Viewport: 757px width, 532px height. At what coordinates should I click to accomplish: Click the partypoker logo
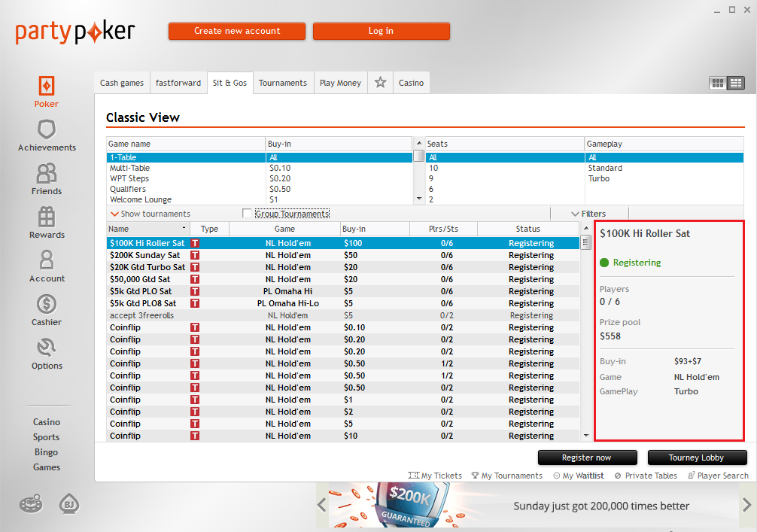point(74,32)
